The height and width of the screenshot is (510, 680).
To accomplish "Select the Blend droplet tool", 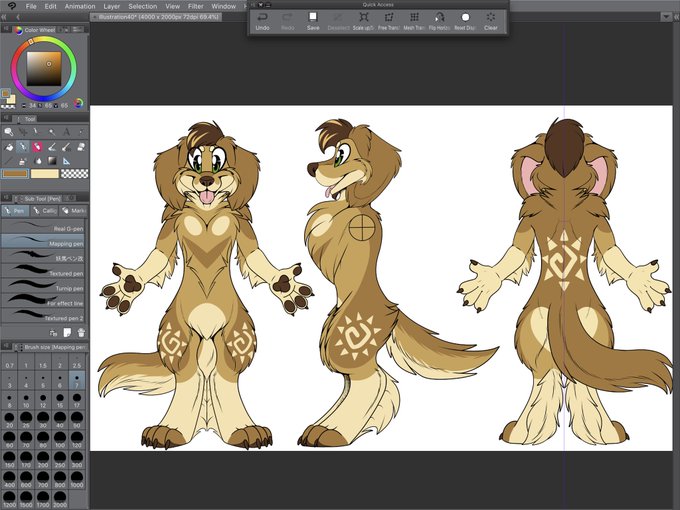I will [x=37, y=161].
